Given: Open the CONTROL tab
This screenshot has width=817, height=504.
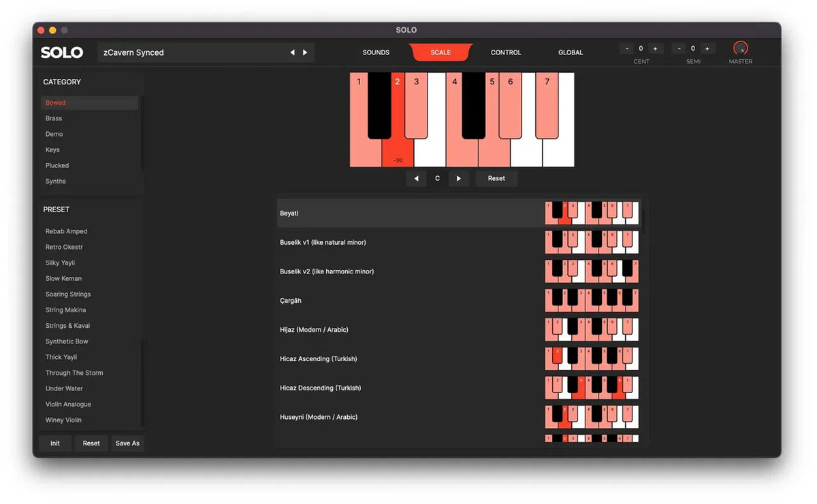Looking at the screenshot, I should coord(506,52).
